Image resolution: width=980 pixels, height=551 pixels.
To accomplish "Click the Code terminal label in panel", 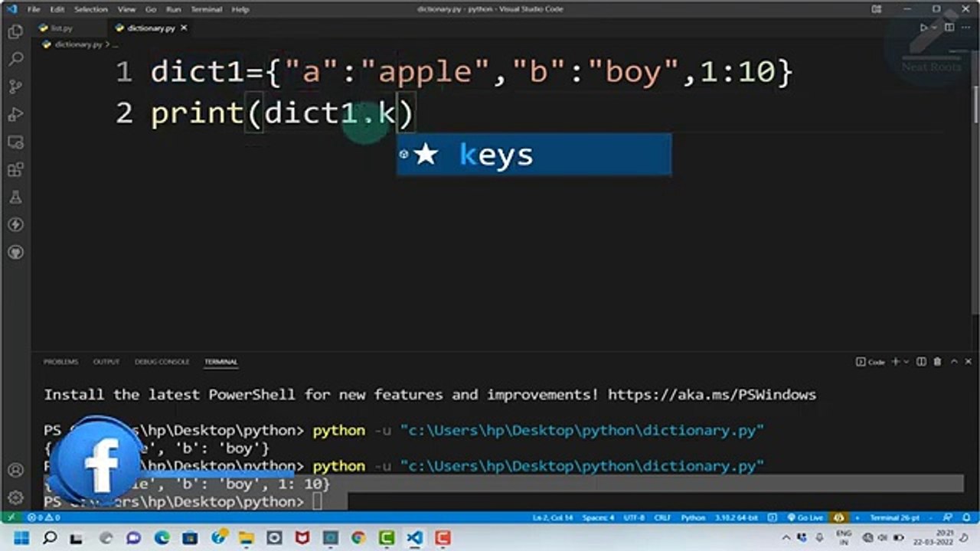I will 871,362.
